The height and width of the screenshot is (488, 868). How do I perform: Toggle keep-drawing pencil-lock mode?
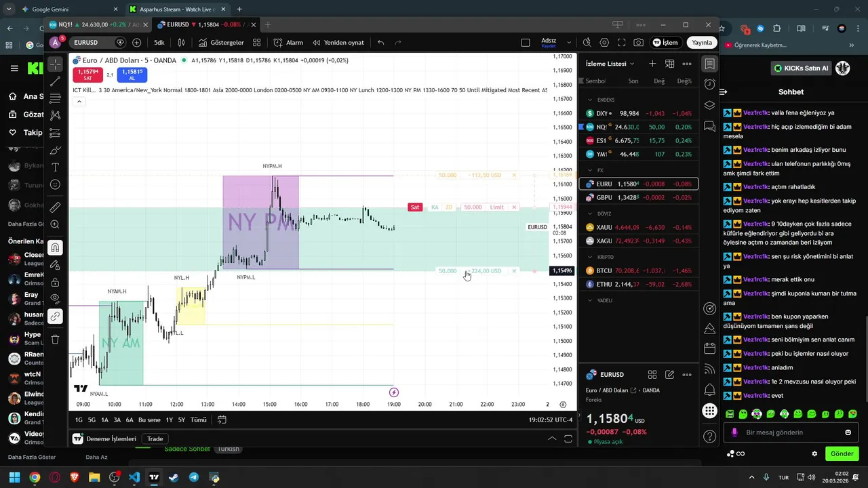click(56, 265)
